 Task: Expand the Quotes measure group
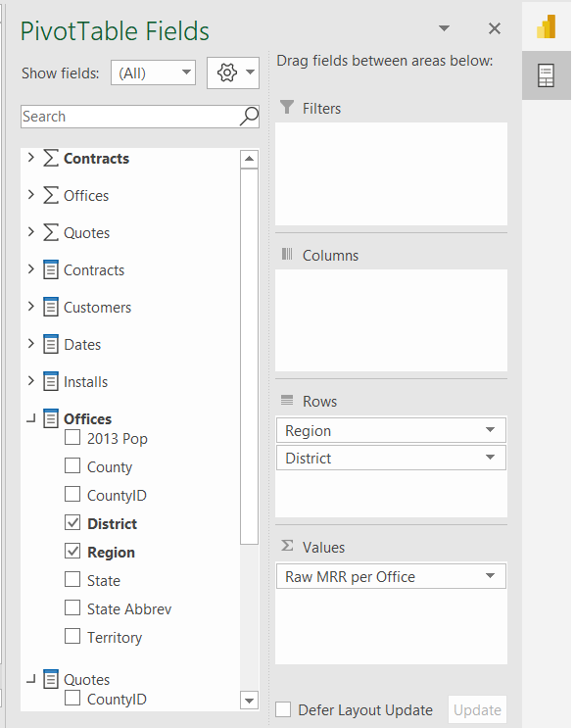coord(31,231)
